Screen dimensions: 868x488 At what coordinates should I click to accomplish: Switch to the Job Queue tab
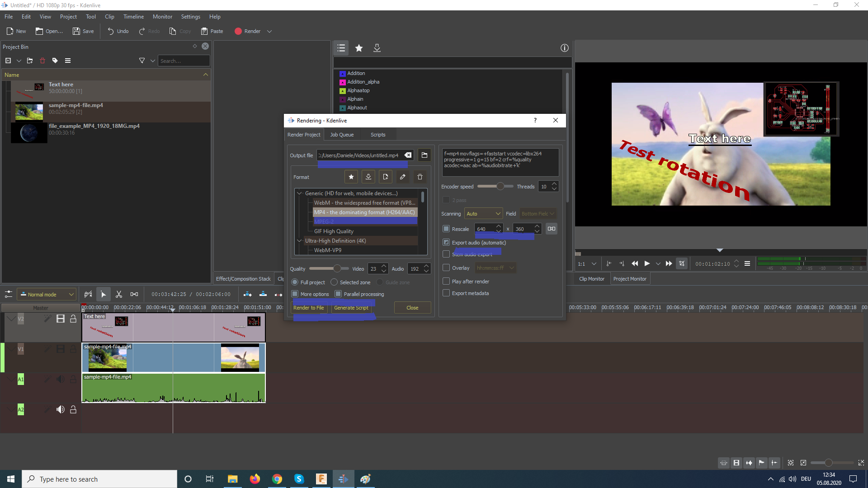coord(342,135)
